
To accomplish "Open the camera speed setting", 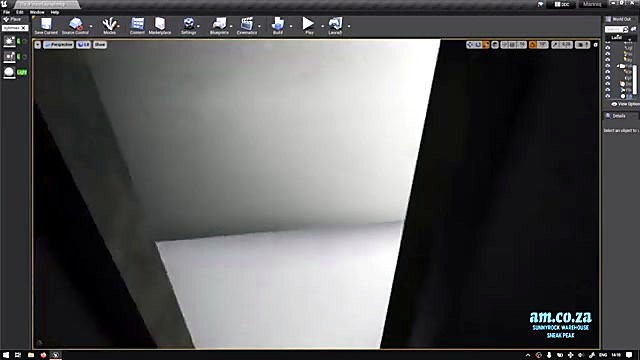I will point(582,45).
